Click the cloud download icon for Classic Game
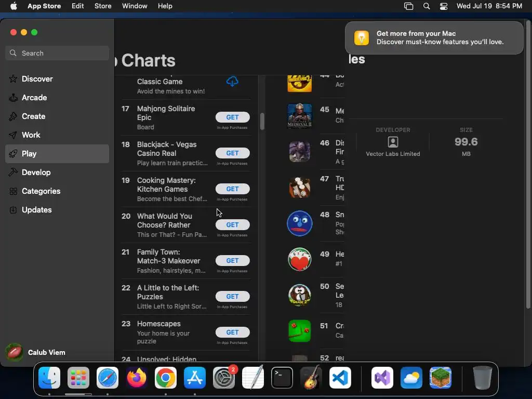 (232, 82)
